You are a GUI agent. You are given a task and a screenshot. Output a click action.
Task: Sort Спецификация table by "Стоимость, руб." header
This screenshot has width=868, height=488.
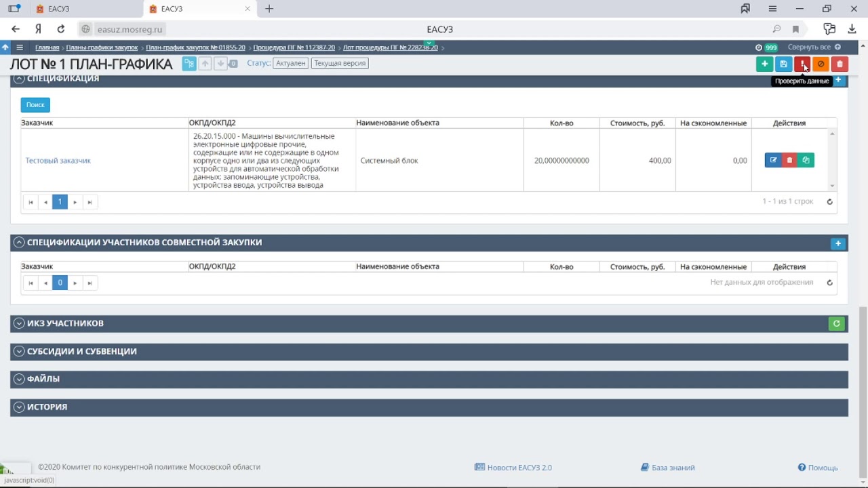[637, 123]
